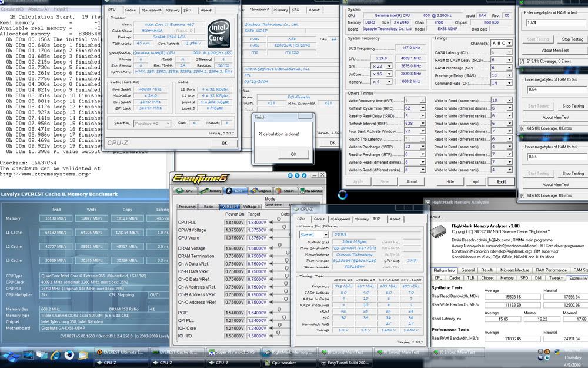Open the Memory multiplier dropdown
The height and width of the screenshot is (368, 588).
point(389,81)
